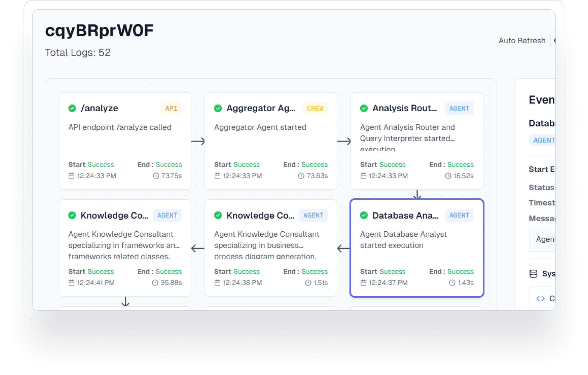Viewport: 588px width, 375px height.
Task: Enable the Auto Refresh toggle
Action: point(556,40)
